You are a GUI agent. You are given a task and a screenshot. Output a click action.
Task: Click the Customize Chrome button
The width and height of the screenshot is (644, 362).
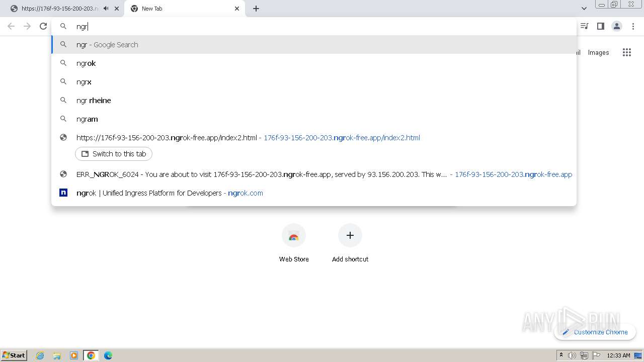pyautogui.click(x=595, y=332)
